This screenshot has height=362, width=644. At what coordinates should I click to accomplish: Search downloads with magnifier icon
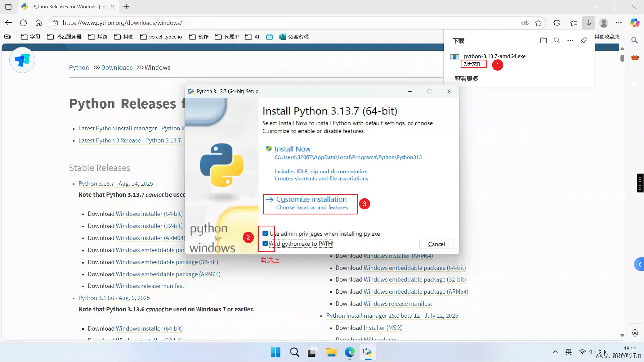[557, 41]
